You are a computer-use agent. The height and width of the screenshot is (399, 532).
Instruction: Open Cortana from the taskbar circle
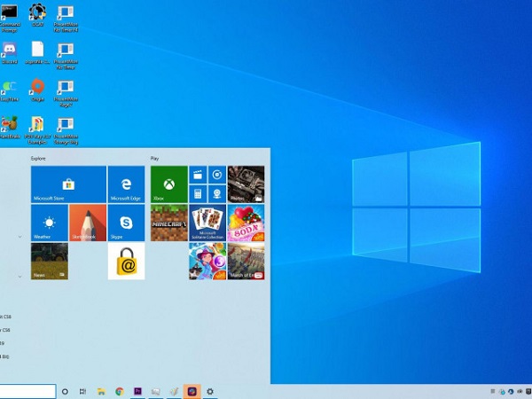tap(65, 392)
